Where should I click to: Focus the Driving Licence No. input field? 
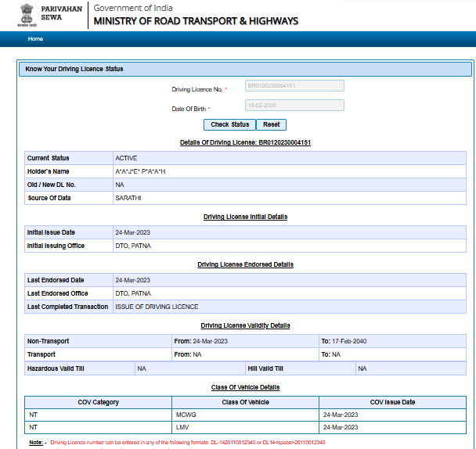[294, 88]
